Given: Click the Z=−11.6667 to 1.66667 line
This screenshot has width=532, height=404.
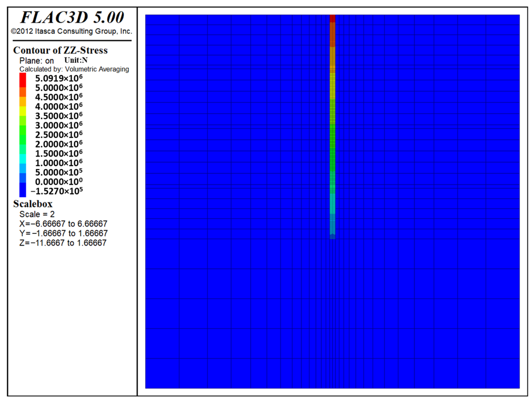Looking at the screenshot, I should [63, 243].
